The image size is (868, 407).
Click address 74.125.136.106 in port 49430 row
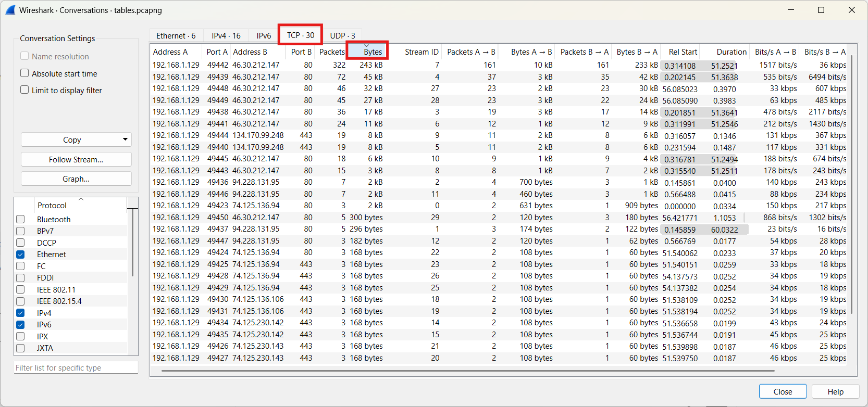click(258, 299)
